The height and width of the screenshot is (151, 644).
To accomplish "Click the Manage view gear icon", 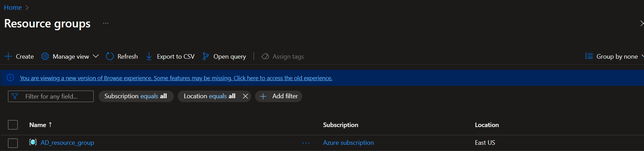I will (45, 57).
